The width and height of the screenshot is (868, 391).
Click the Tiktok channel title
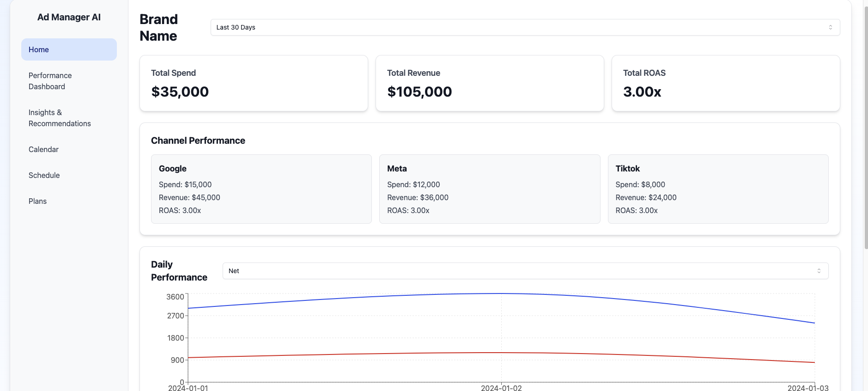pos(627,169)
